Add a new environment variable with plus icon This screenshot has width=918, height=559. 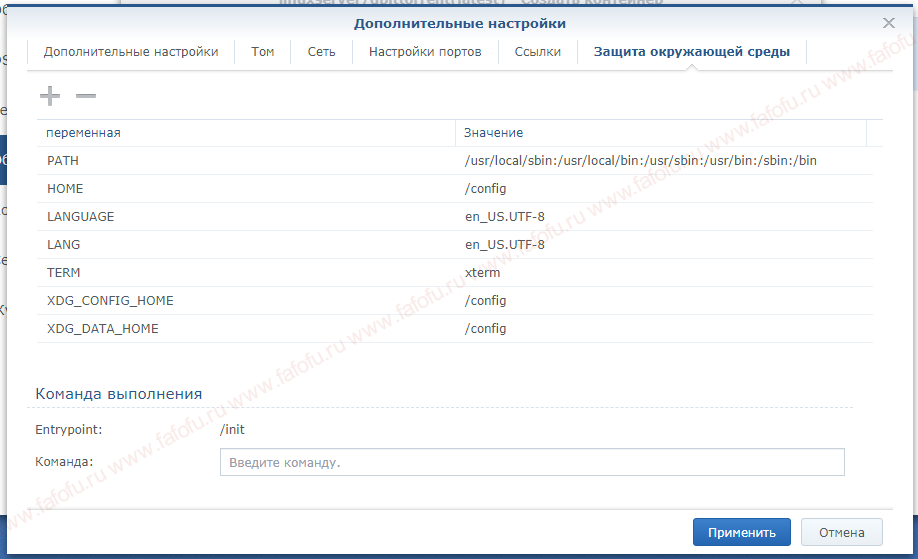(50, 95)
